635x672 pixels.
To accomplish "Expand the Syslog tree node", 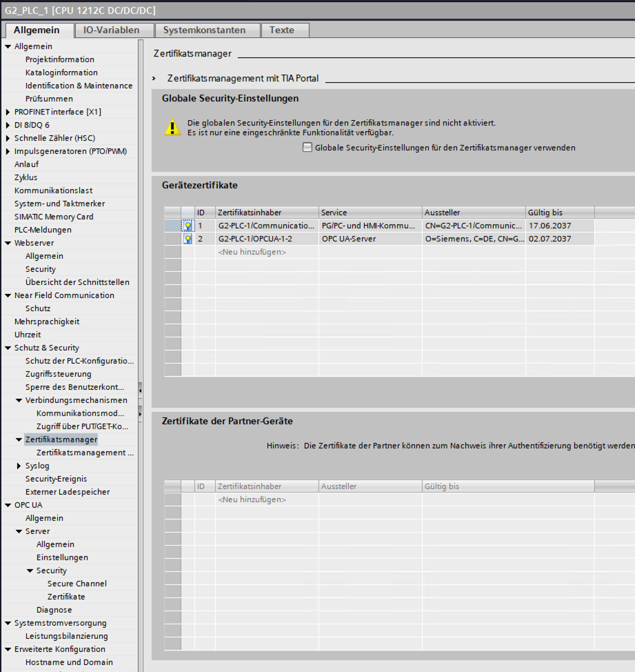I will coord(19,466).
